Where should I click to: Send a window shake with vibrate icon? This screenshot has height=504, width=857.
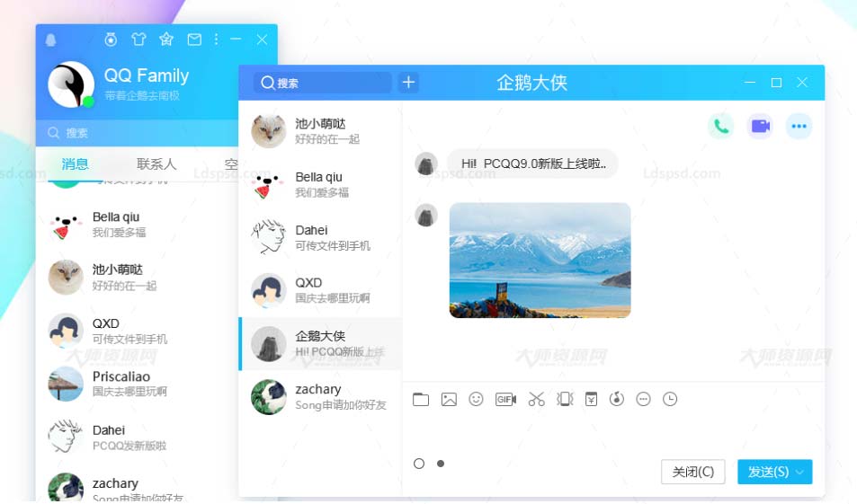tap(565, 399)
